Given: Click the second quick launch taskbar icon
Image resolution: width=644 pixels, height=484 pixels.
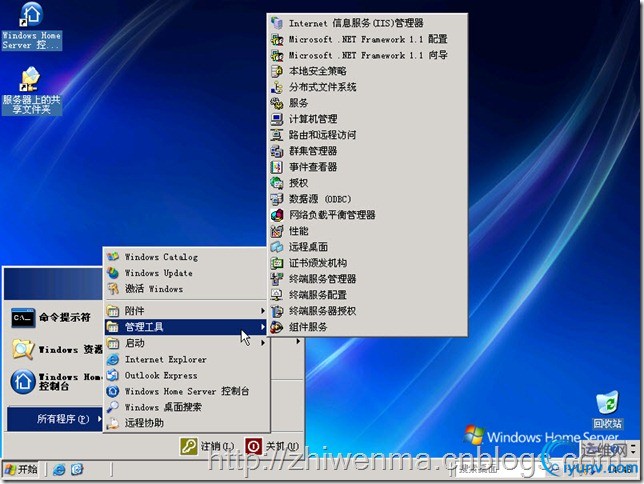Looking at the screenshot, I should click(77, 469).
